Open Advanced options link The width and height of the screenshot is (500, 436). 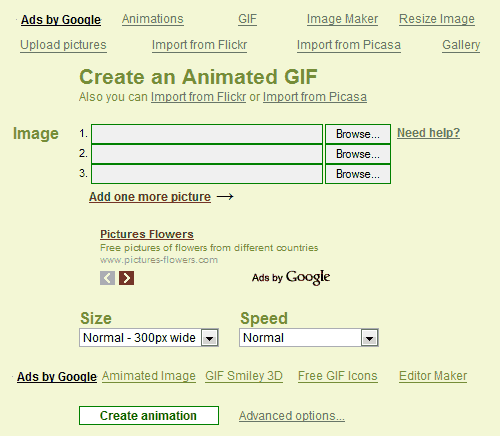pos(292,416)
